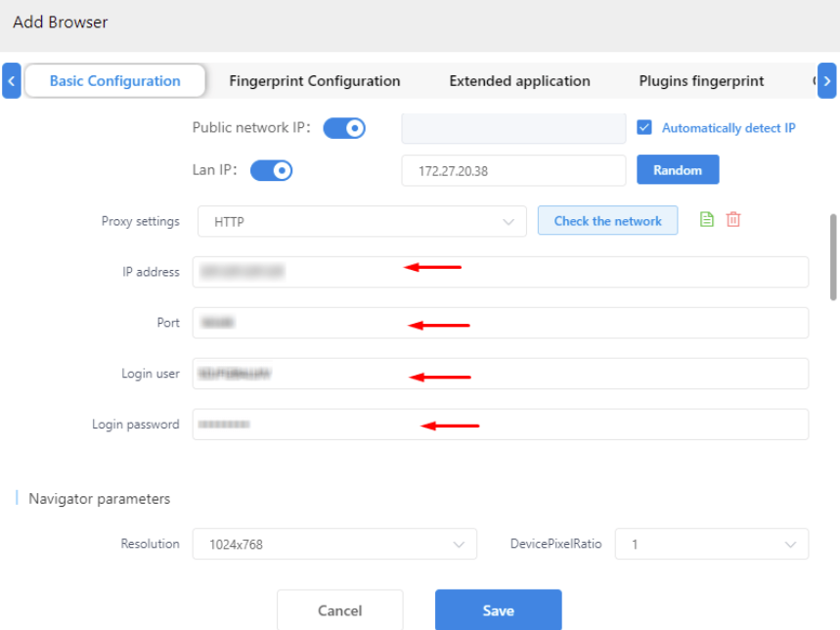Turn off the Lan IP toggle
840x630 pixels.
tap(271, 169)
